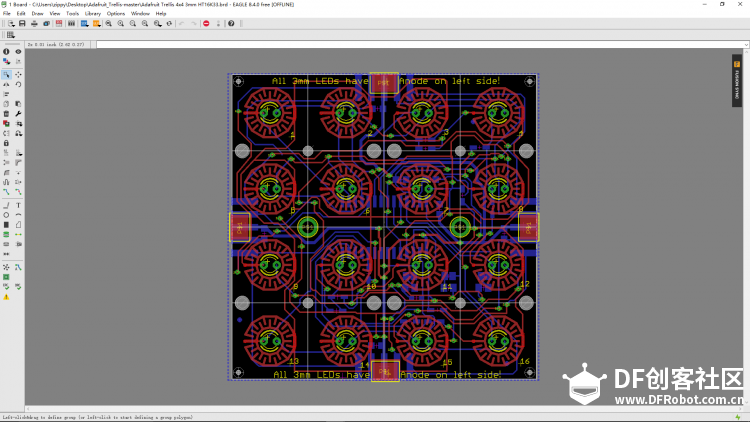Image resolution: width=750 pixels, height=422 pixels.
Task: Open the Help question mark icon
Action: [x=231, y=23]
